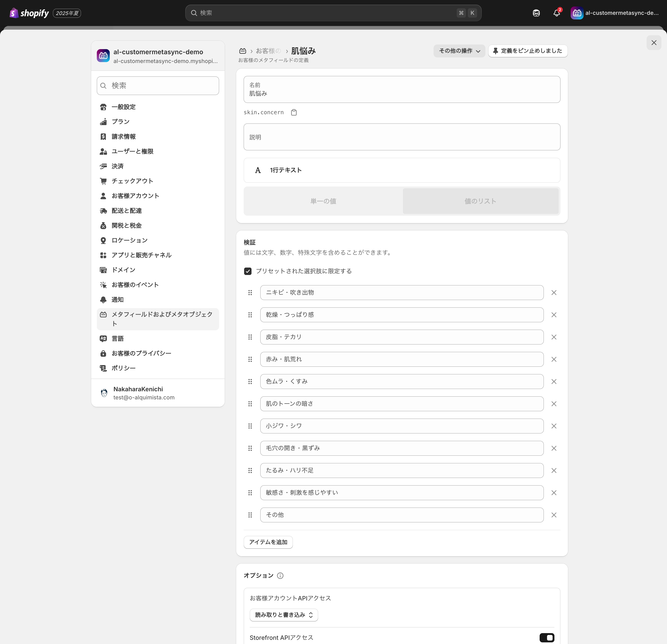Select 単一の値 option
Image resolution: width=667 pixels, height=644 pixels.
[323, 201]
